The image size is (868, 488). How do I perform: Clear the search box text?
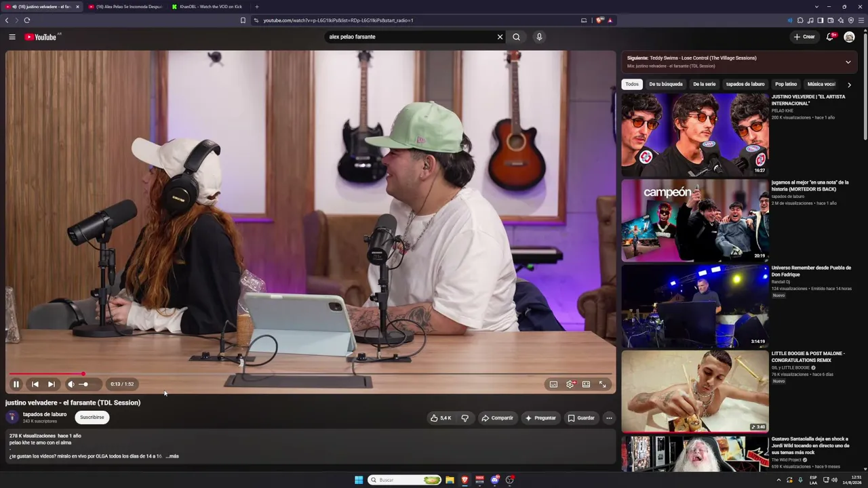[500, 37]
